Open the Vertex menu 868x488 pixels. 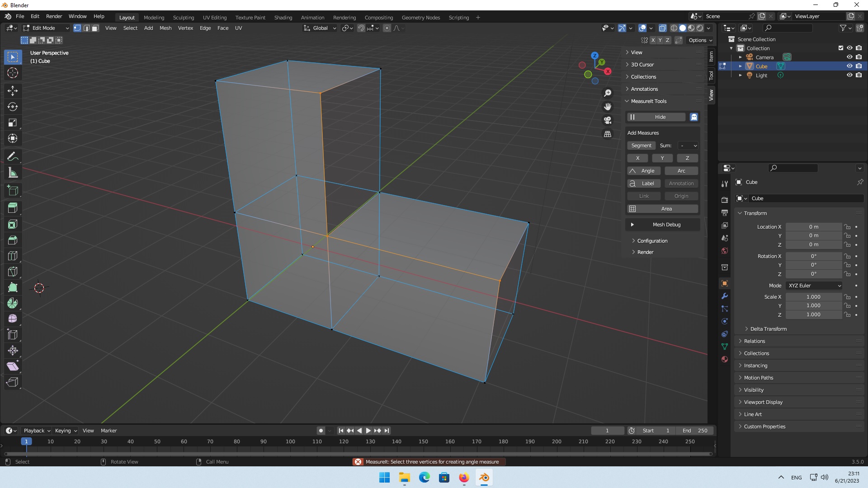[x=185, y=28]
